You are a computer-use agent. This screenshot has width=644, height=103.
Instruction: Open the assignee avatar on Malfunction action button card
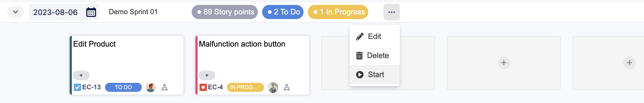[x=273, y=87]
